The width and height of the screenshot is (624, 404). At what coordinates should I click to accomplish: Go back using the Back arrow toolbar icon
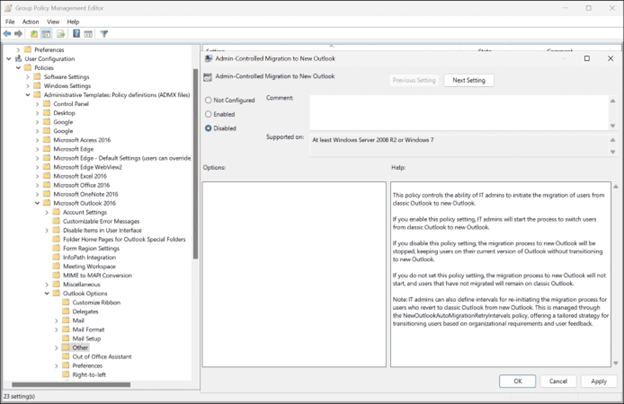coord(7,34)
